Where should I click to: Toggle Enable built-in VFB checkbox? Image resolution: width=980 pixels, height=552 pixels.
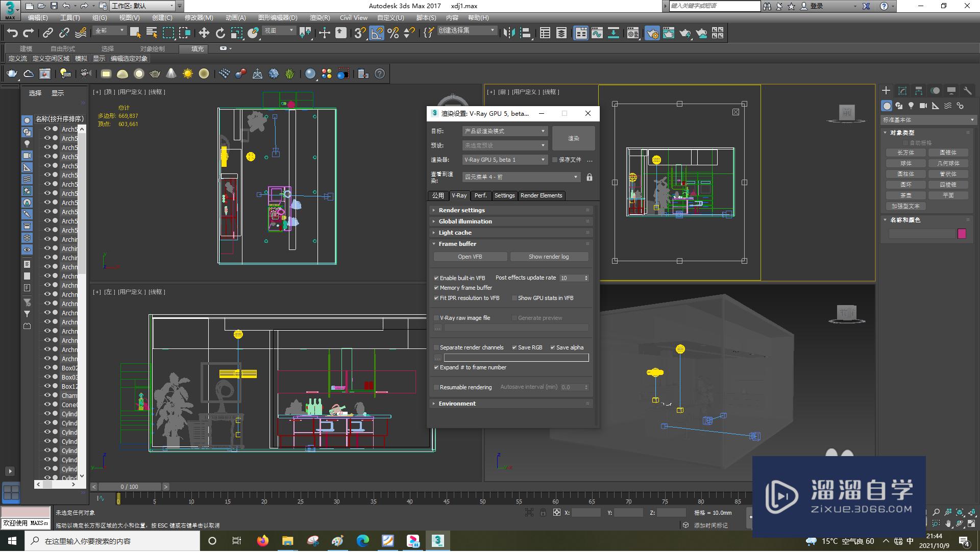(436, 278)
